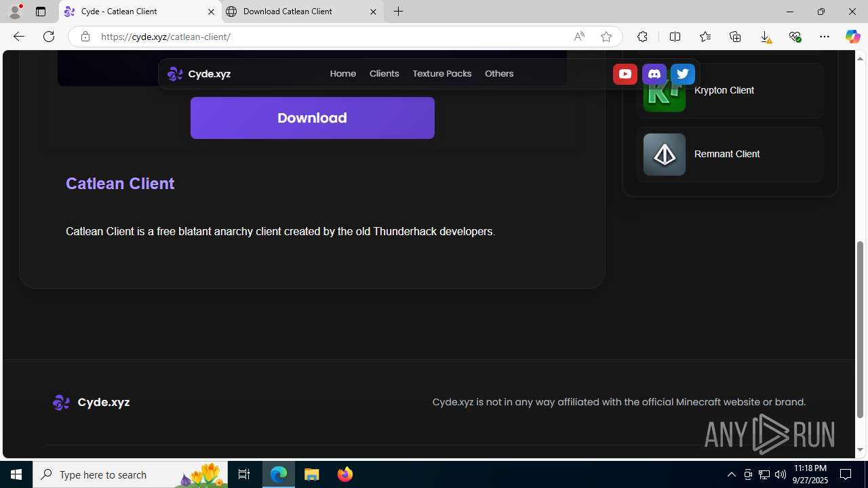Open Browser essentials

(x=795, y=37)
